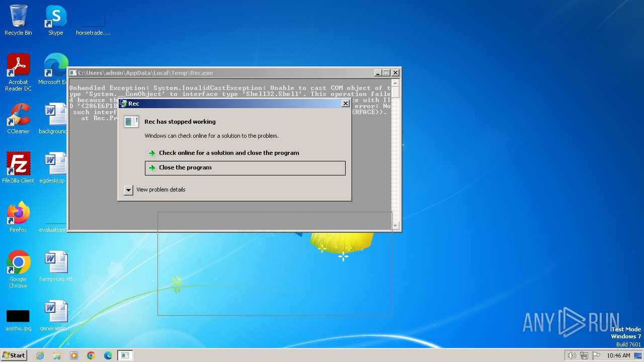Open File Explorer from taskbar
Image resolution: width=644 pixels, height=362 pixels.
point(57,355)
